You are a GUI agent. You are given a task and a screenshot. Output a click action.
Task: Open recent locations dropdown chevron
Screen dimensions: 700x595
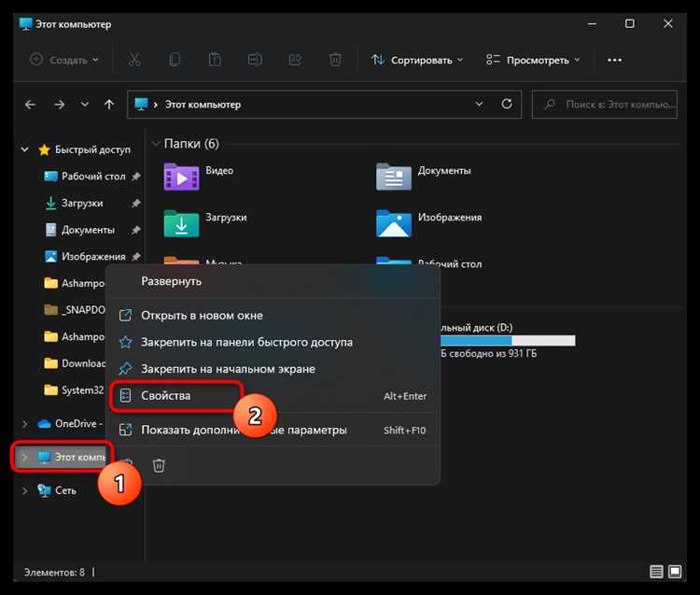tap(84, 105)
